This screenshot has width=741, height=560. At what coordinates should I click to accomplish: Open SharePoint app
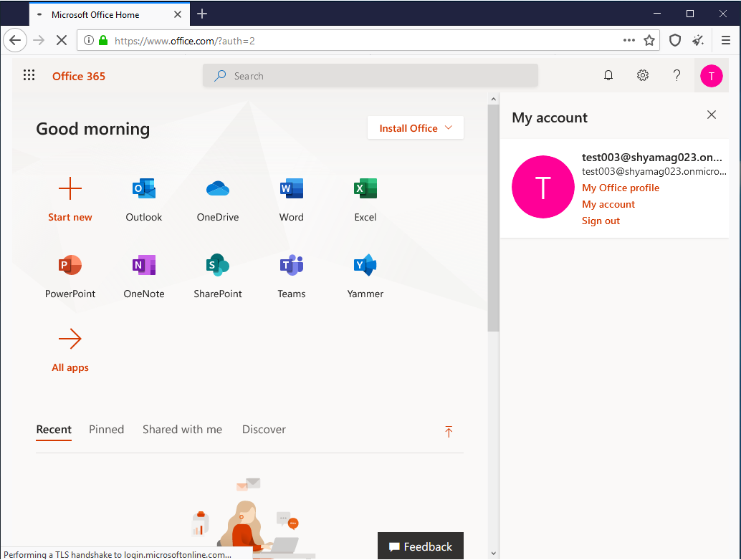(x=218, y=276)
